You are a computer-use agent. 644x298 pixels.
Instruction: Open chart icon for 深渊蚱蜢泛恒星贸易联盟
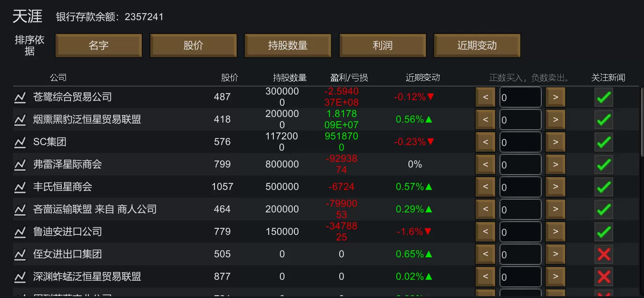pos(20,277)
